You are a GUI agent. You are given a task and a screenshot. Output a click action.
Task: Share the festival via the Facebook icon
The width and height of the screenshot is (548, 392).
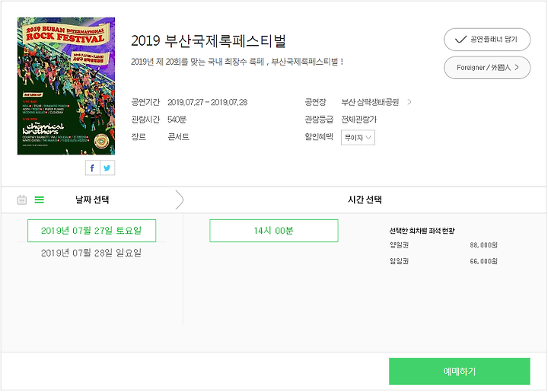[x=93, y=168]
